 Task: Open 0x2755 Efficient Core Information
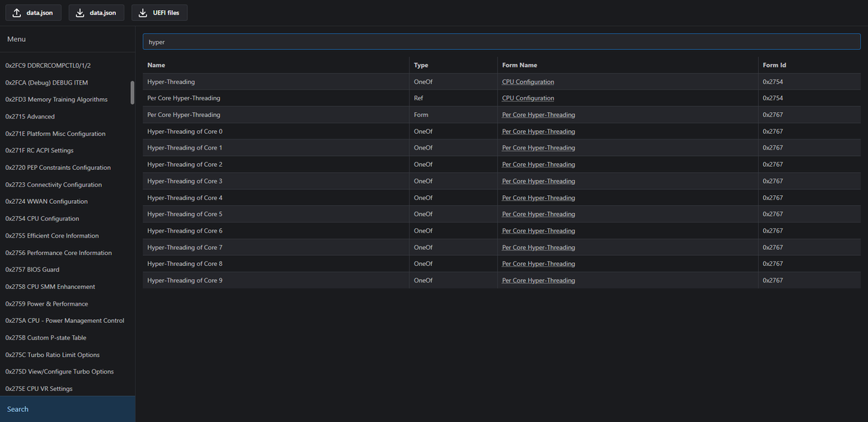click(x=52, y=236)
